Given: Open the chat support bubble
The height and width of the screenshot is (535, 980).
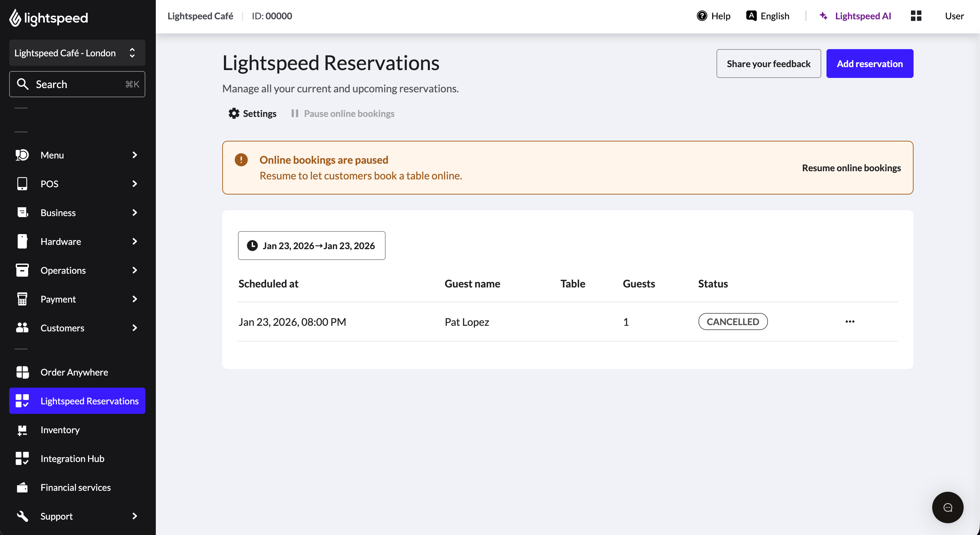Looking at the screenshot, I should point(948,507).
